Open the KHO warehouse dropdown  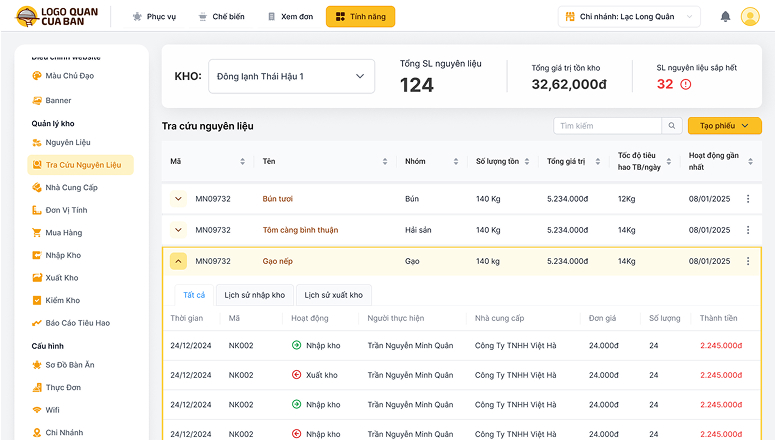291,76
